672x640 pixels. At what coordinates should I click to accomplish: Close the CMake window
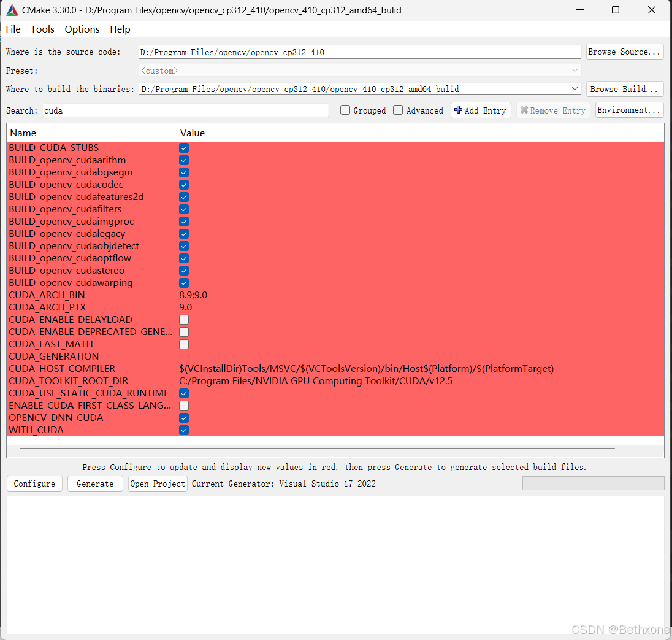coord(651,10)
